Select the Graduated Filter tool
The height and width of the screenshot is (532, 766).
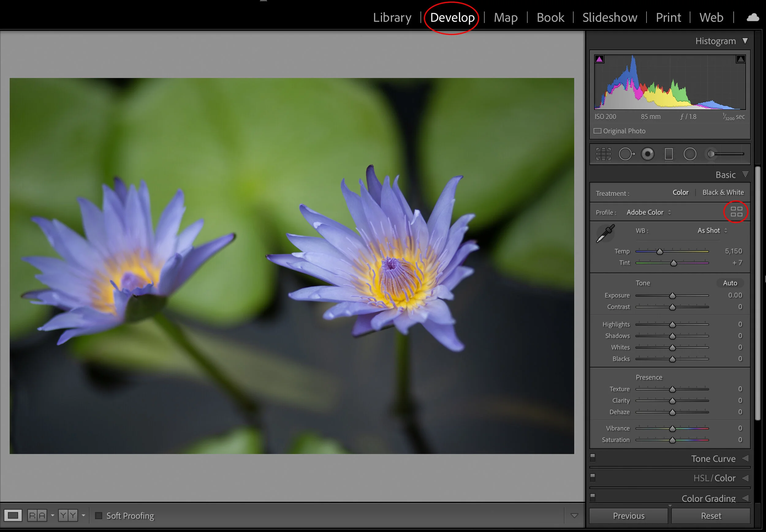(x=669, y=154)
